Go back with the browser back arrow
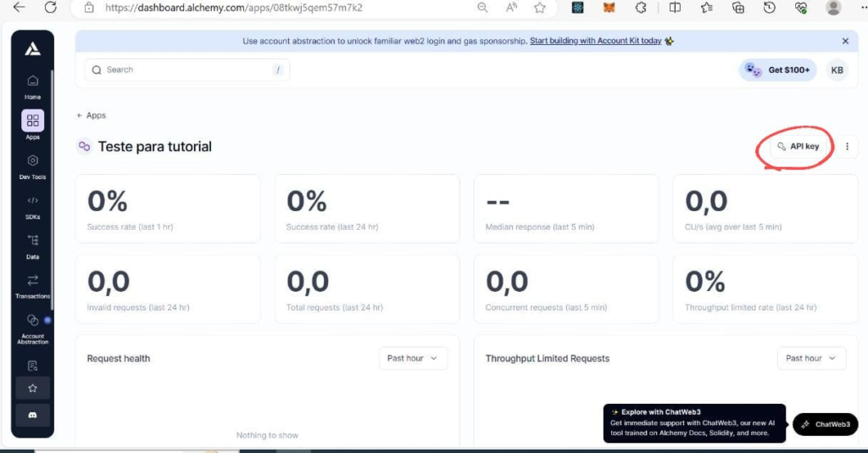868x453 pixels. (19, 7)
